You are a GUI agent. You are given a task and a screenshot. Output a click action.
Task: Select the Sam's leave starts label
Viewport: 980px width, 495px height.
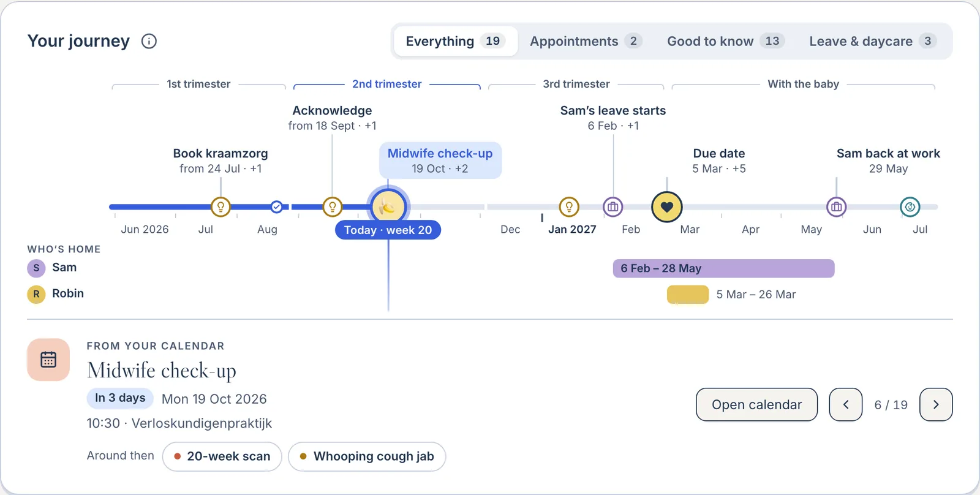(x=613, y=118)
